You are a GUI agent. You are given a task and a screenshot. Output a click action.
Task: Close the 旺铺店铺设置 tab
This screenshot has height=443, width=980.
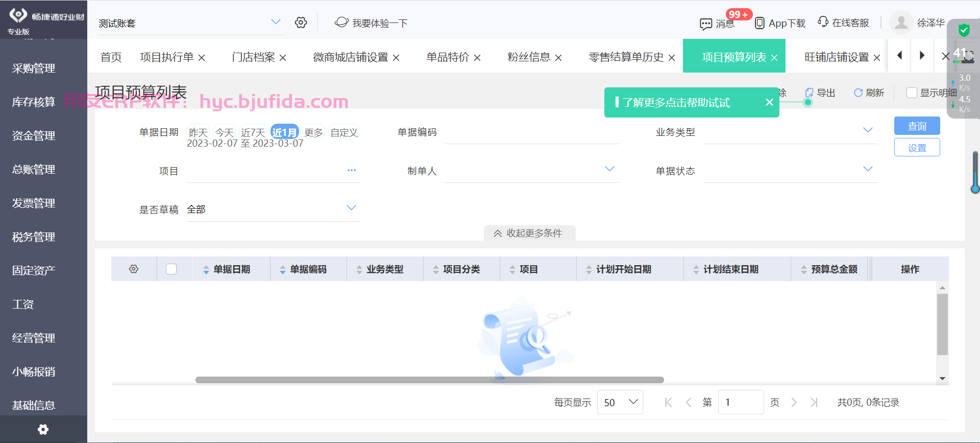(x=877, y=58)
